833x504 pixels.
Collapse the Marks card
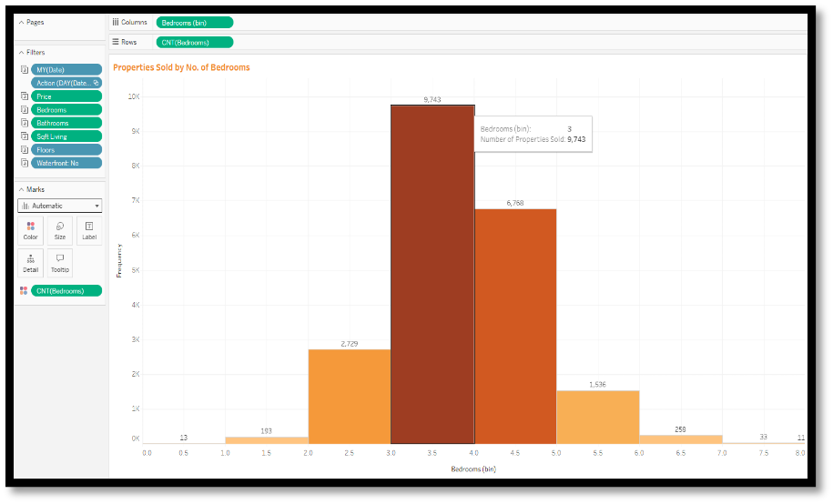pyautogui.click(x=22, y=189)
